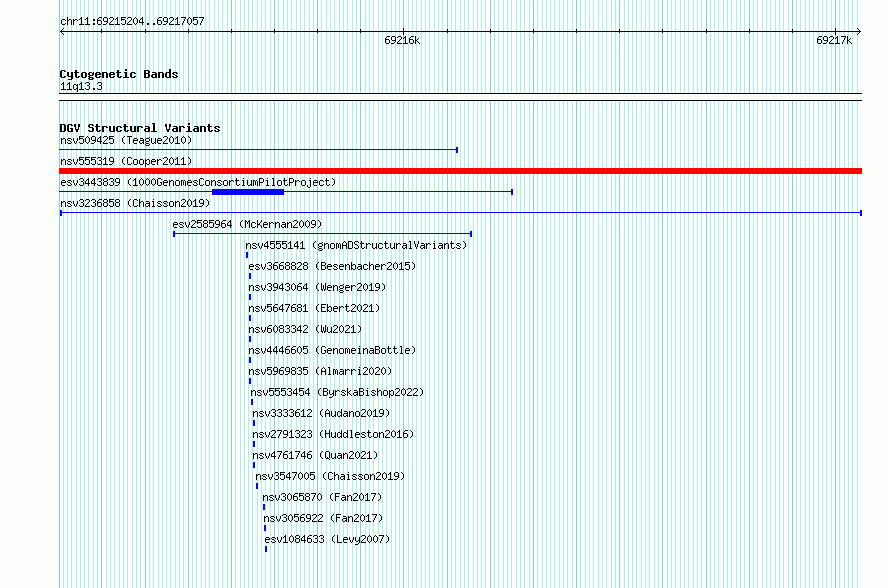
Task: Click nsv3056922 (Fan2017) variant label
Action: pyautogui.click(x=323, y=518)
